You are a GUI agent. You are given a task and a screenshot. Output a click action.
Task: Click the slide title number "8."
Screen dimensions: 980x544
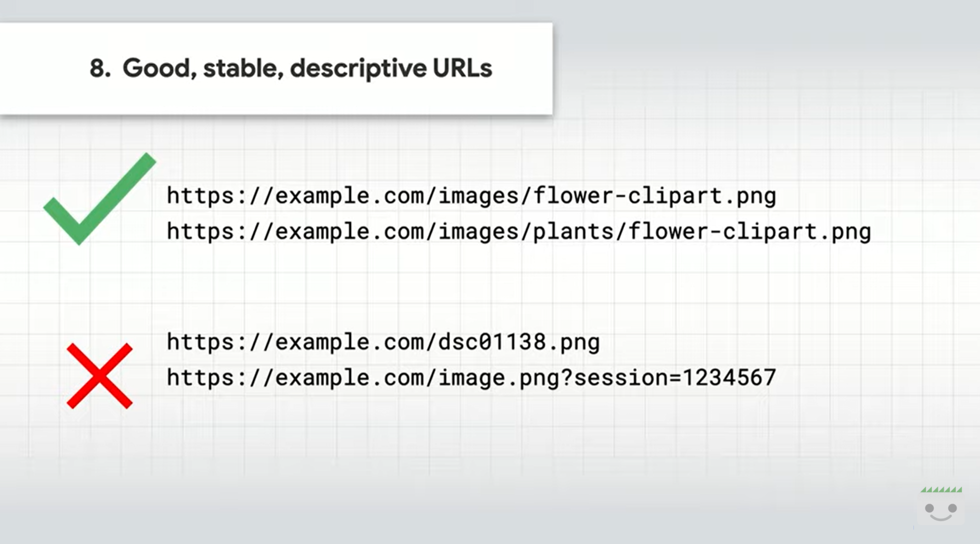pos(100,68)
